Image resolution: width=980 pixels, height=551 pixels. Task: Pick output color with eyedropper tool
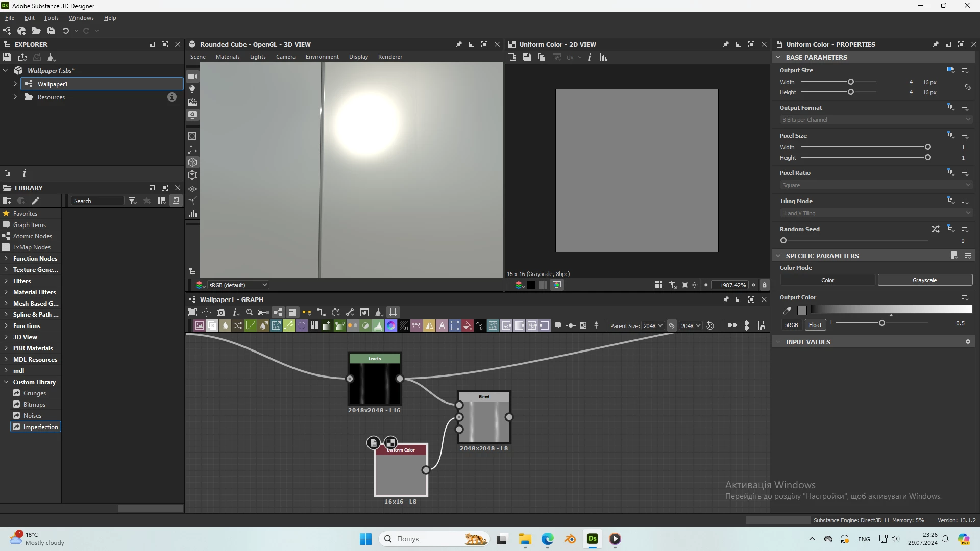(x=787, y=310)
